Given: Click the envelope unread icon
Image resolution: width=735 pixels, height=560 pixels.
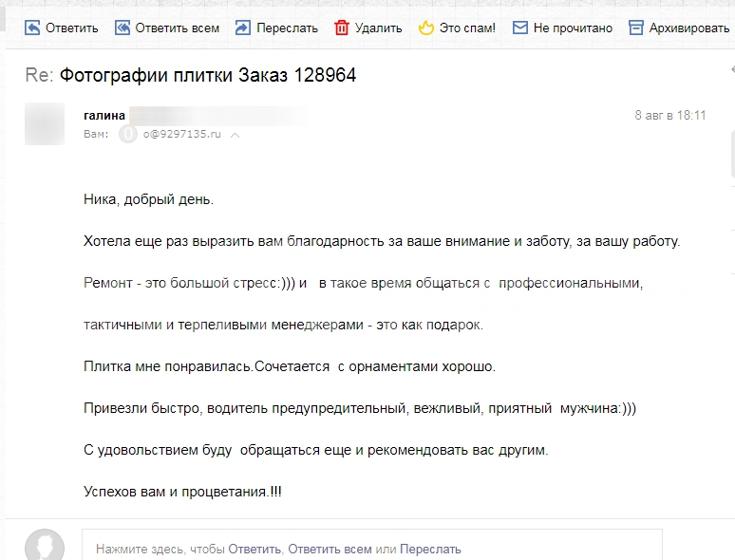Looking at the screenshot, I should coord(519,28).
